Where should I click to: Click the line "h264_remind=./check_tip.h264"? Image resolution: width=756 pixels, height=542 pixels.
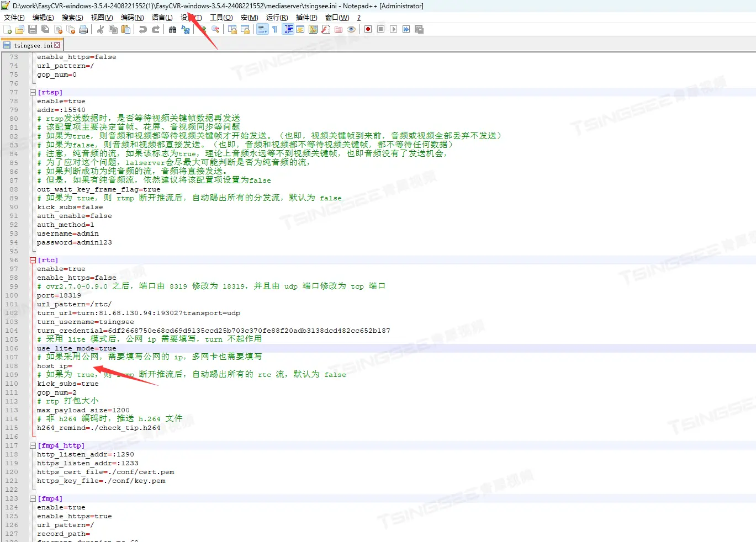(99, 428)
